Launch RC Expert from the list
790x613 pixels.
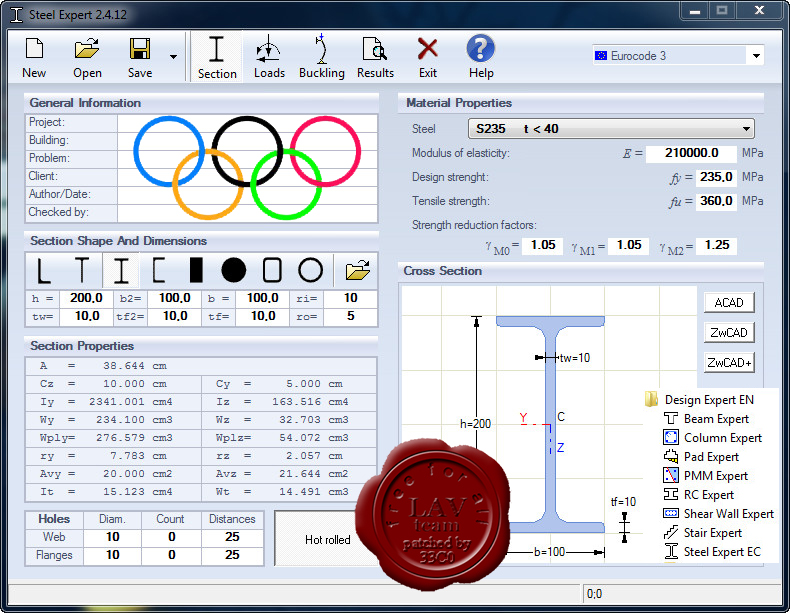698,495
